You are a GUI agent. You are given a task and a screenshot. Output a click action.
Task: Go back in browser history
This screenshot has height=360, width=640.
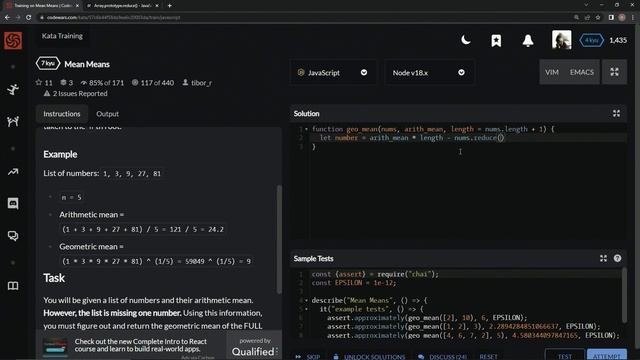(7, 18)
